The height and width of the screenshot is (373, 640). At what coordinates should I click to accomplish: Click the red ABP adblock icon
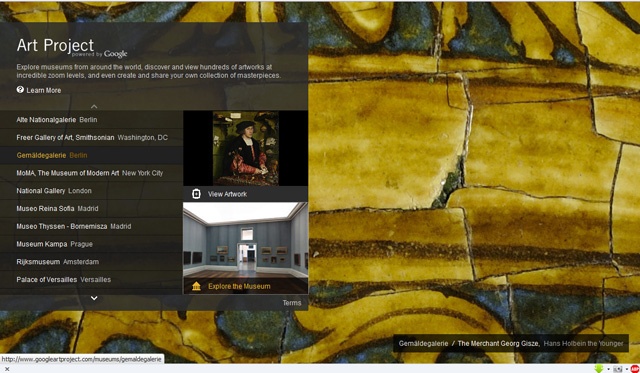click(x=635, y=369)
